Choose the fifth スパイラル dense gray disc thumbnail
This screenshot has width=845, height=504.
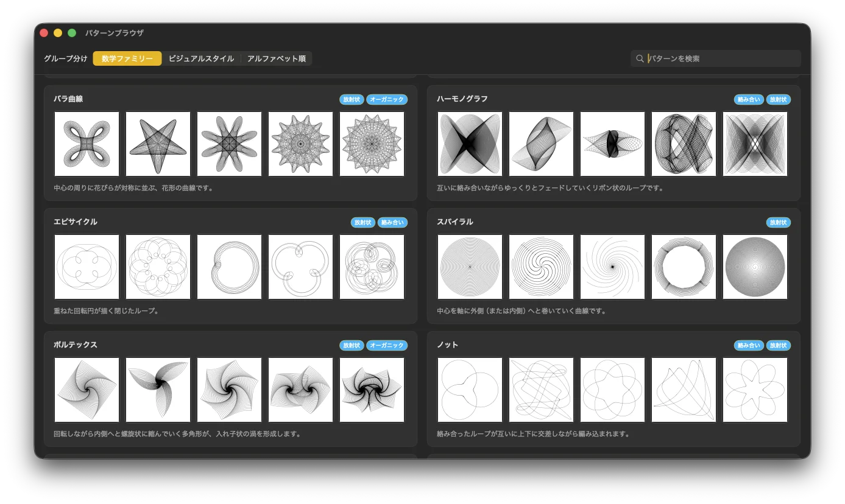[x=755, y=267]
